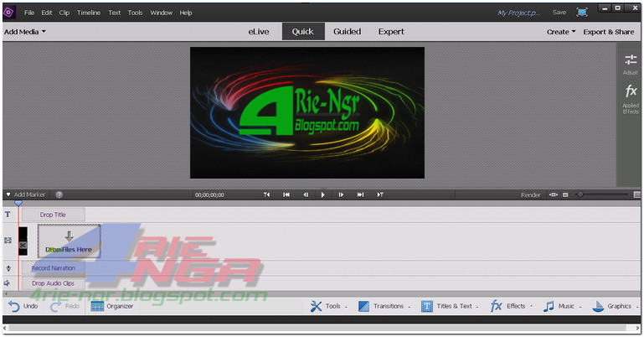Open the Adjust panel
This screenshot has height=337, width=644.
pyautogui.click(x=630, y=64)
